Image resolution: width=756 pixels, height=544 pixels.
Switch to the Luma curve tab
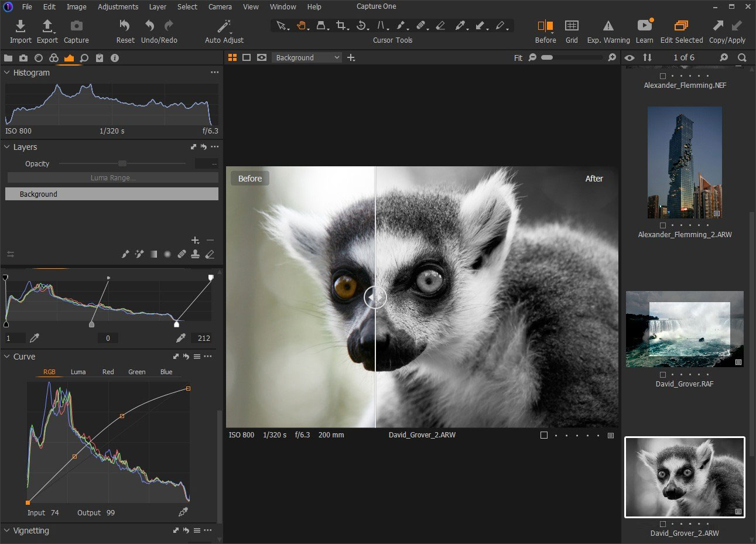pyautogui.click(x=78, y=372)
